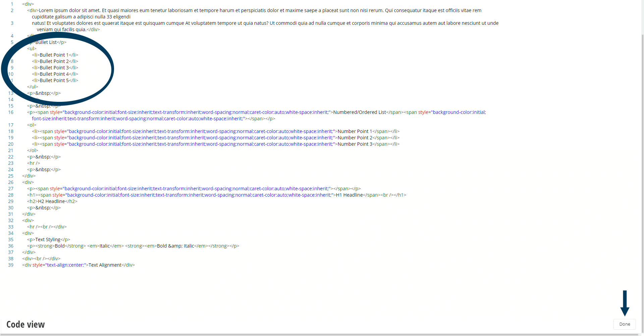The image size is (644, 336).
Task: Click the <hr /> tag on line 23
Action: (34, 163)
